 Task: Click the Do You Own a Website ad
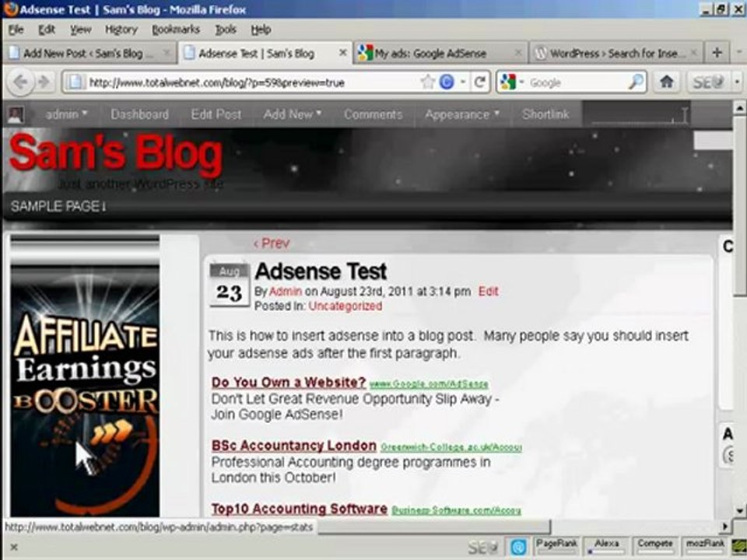coord(289,383)
